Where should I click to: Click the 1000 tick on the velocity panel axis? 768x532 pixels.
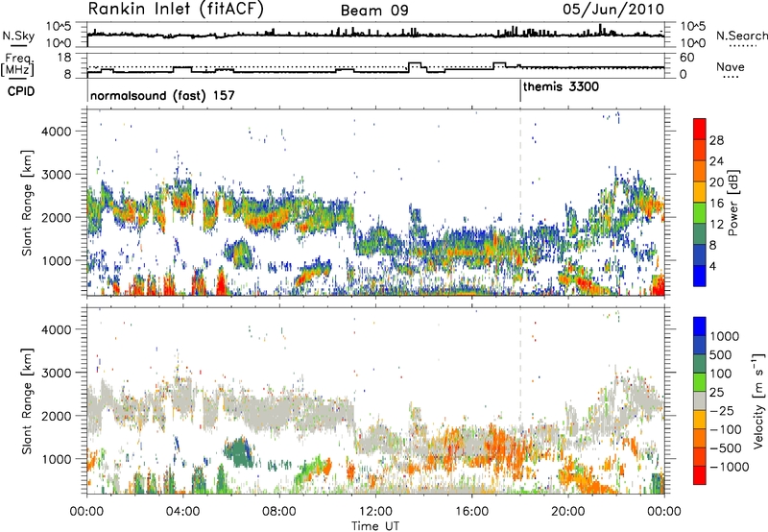(x=56, y=459)
